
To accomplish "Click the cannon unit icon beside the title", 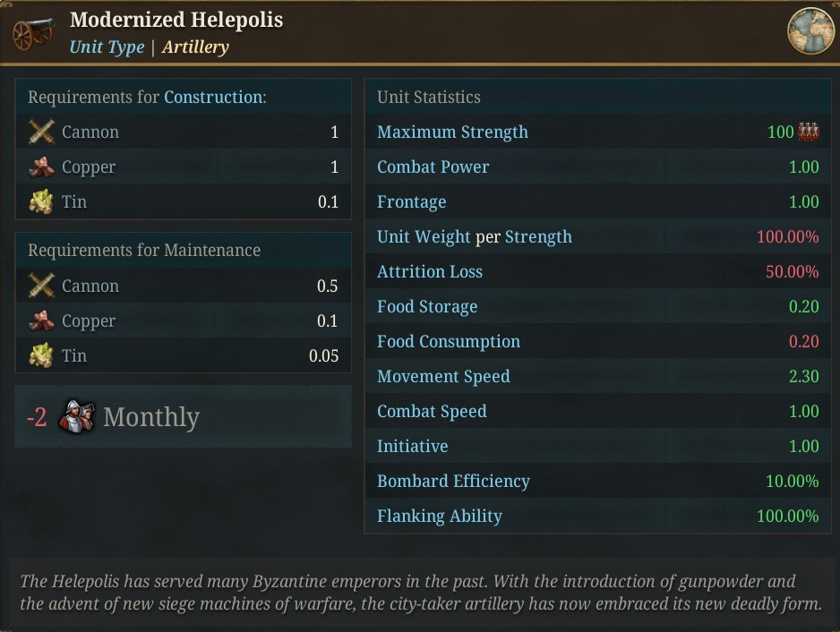I will coord(34,33).
